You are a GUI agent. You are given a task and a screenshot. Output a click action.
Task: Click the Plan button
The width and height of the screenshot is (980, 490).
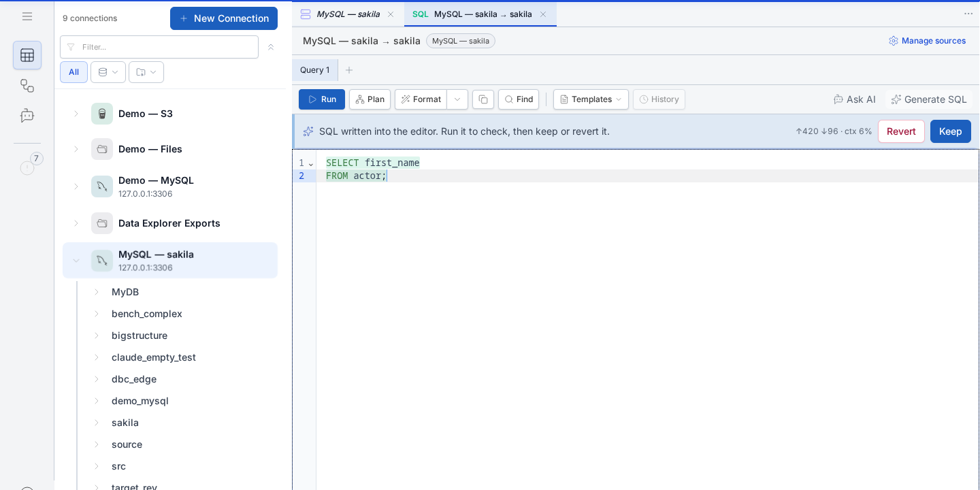click(x=370, y=99)
